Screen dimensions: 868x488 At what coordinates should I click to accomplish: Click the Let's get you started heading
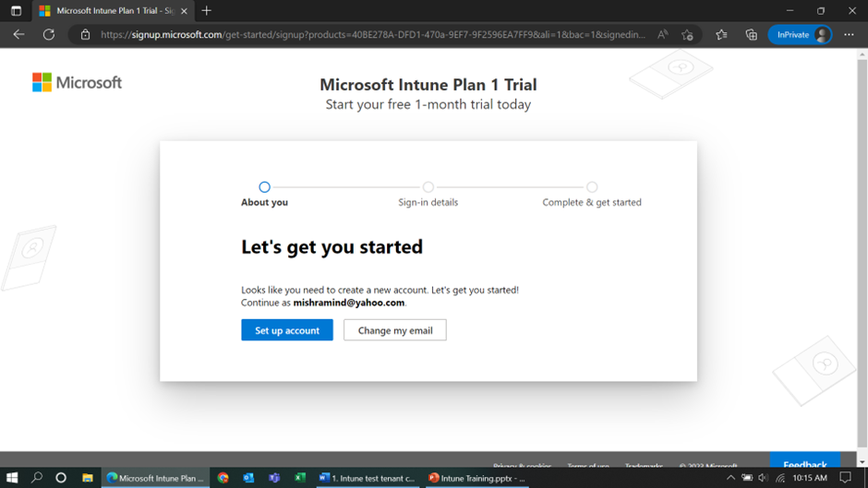coord(332,246)
